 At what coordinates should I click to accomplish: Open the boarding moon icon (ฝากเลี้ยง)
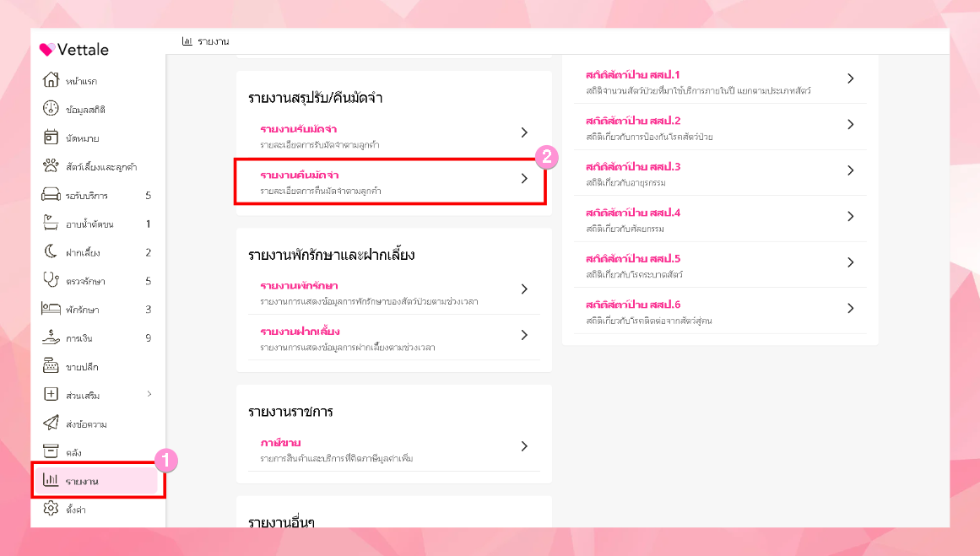tap(51, 251)
